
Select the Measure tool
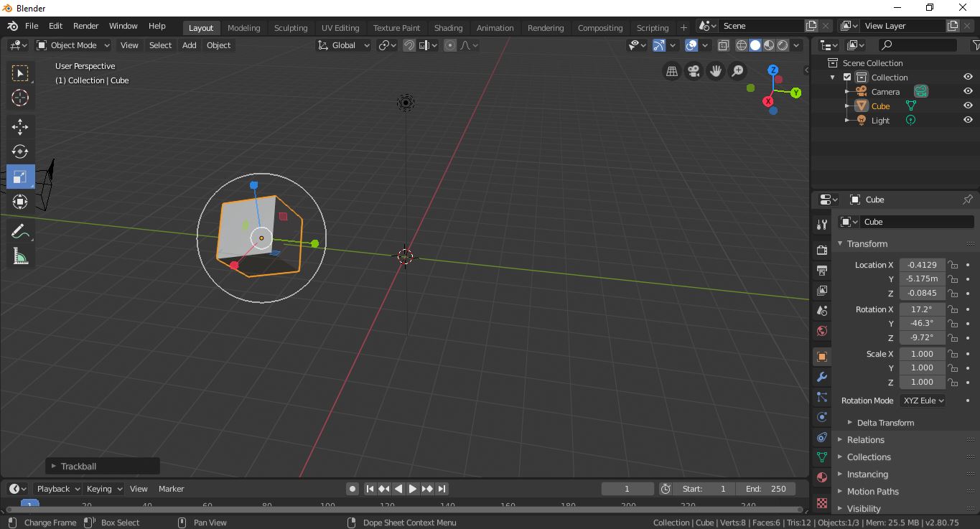[19, 256]
